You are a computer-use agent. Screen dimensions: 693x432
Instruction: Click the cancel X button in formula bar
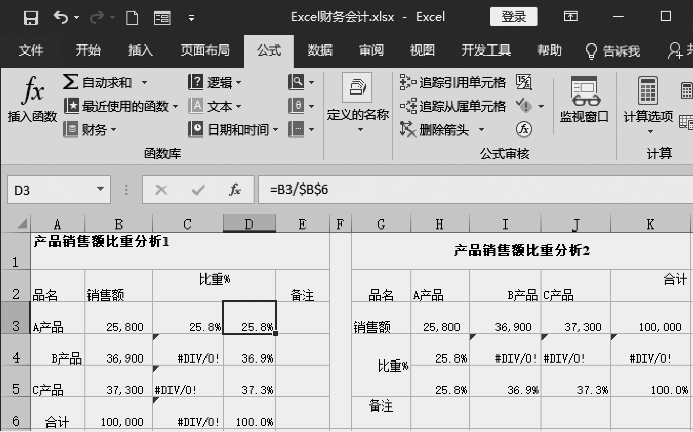point(161,190)
